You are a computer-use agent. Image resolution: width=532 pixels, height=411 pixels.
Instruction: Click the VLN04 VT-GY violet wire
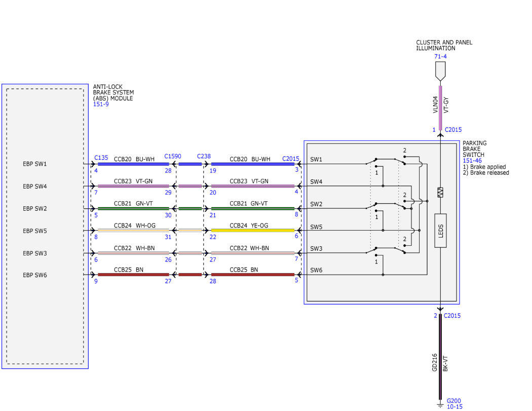(x=440, y=108)
